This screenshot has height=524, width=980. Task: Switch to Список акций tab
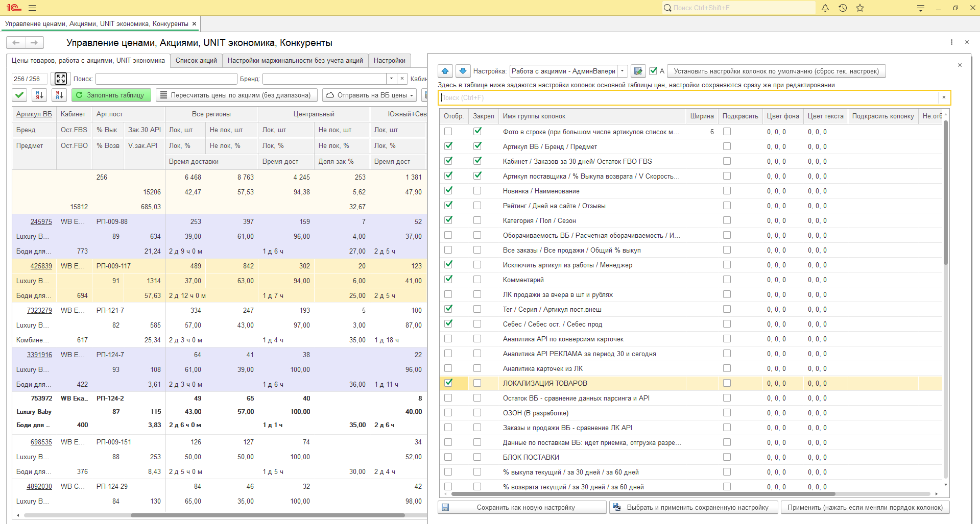point(196,60)
